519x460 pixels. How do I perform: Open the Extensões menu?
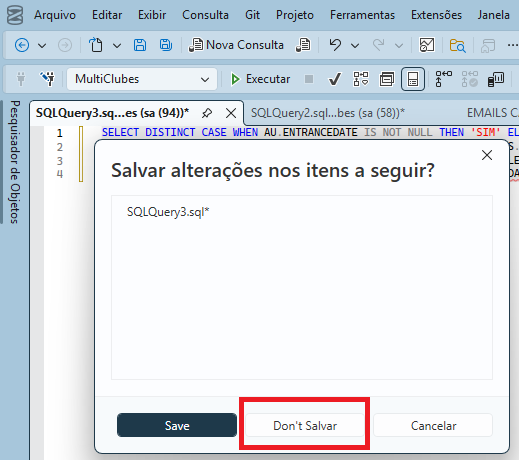tap(436, 15)
